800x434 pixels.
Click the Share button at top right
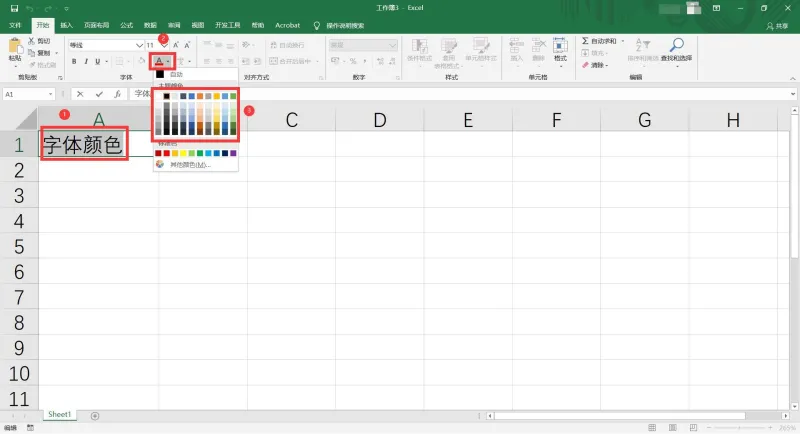(x=777, y=26)
